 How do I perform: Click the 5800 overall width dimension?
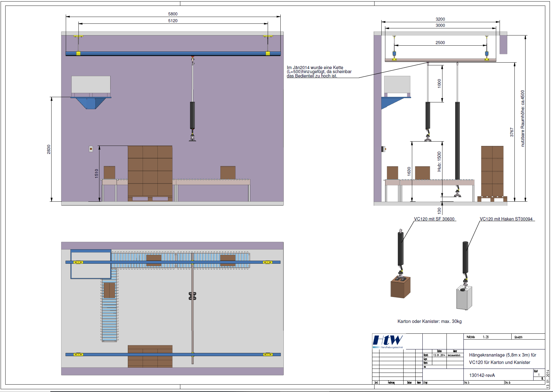pos(173,14)
